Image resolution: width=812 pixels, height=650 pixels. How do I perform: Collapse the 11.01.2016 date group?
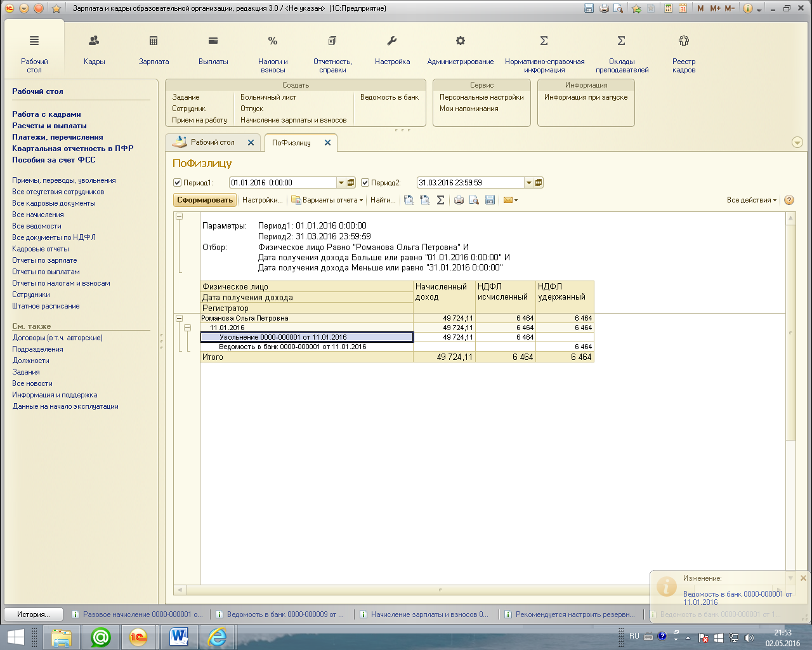(187, 328)
